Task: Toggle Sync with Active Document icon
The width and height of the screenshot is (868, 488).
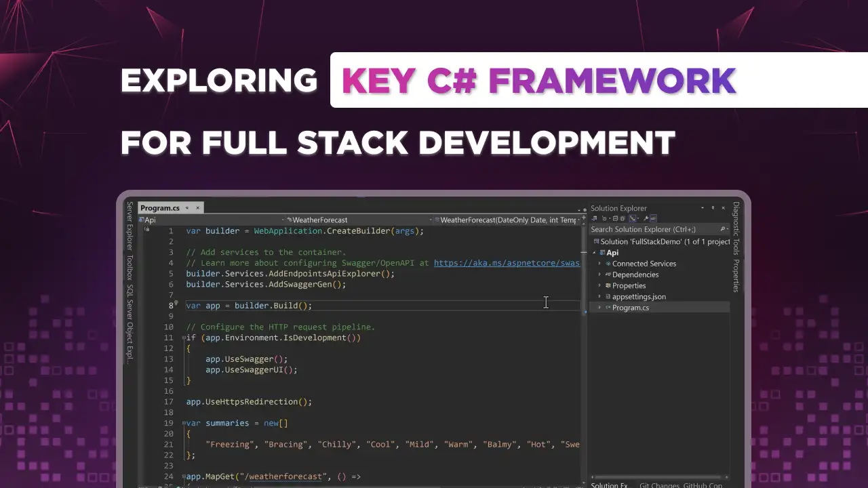Action: coord(632,218)
